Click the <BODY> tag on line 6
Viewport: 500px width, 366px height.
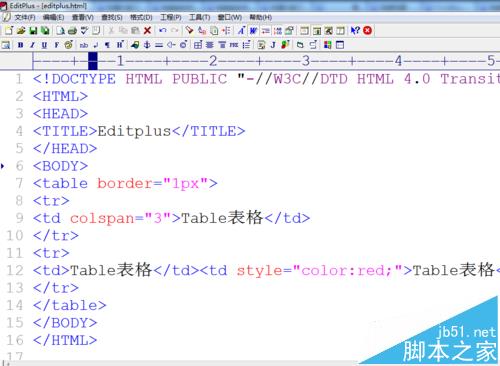(60, 166)
